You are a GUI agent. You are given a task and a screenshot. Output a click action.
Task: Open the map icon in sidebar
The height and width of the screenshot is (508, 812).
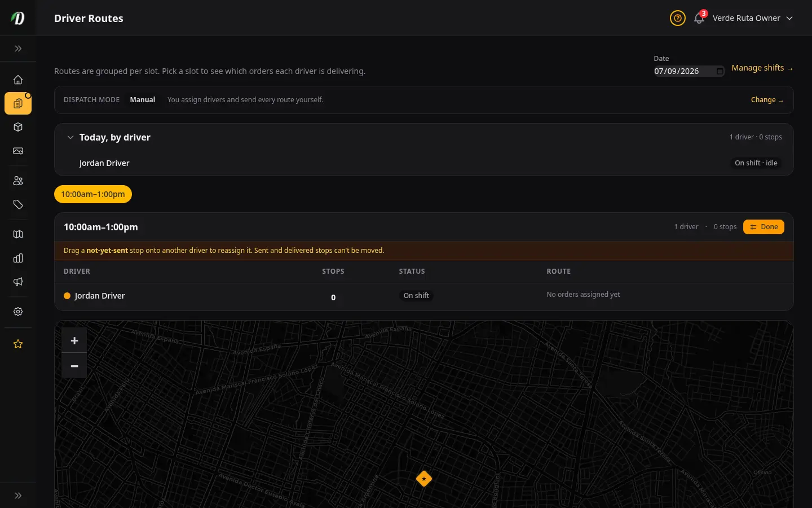[x=18, y=234]
